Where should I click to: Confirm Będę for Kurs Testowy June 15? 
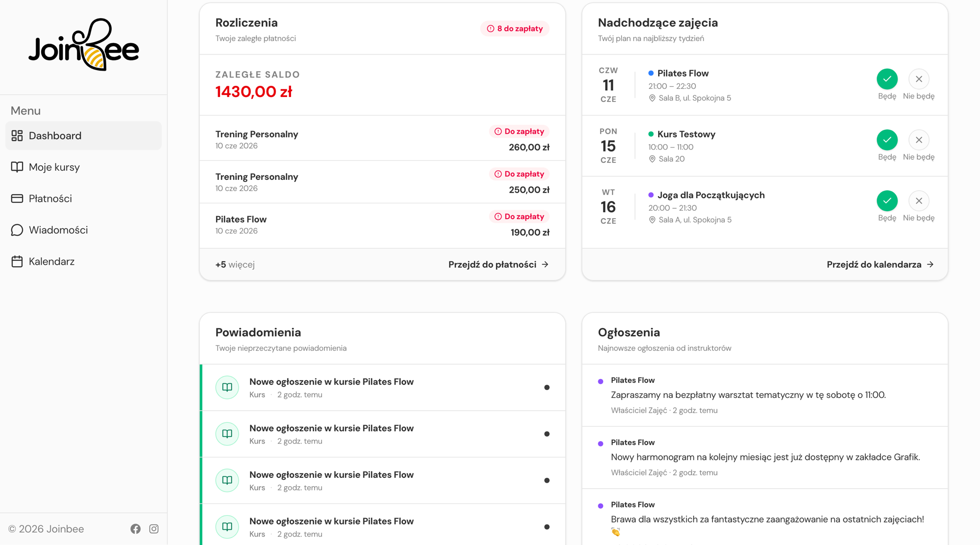887,140
